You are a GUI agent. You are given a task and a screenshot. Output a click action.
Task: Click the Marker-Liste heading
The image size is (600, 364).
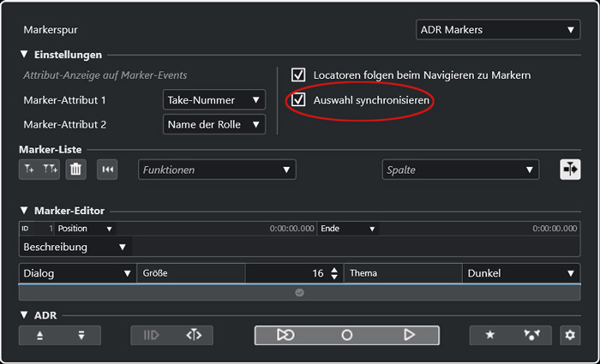coord(50,150)
